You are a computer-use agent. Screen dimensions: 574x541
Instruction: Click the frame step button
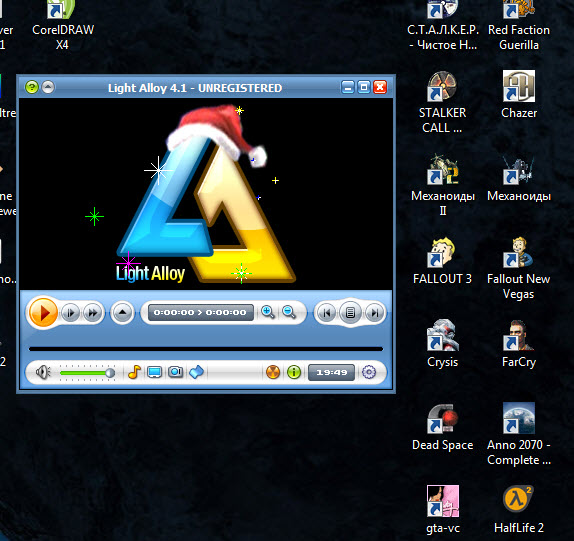tap(70, 313)
